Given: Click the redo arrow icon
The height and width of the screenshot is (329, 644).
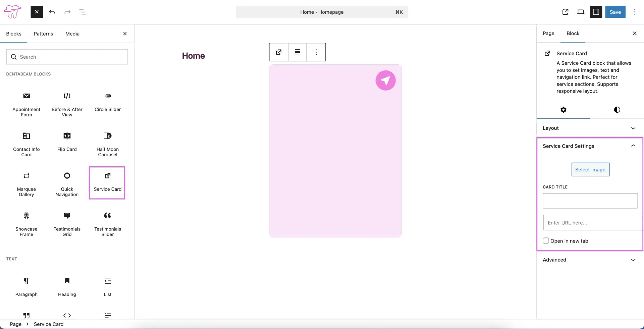Looking at the screenshot, I should (x=67, y=12).
